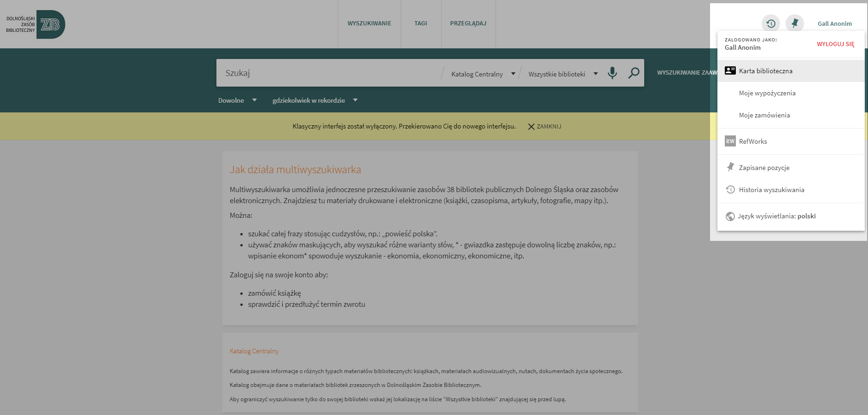Image resolution: width=868 pixels, height=415 pixels.
Task: Click the Jak działa multiwyszukiwarka heading
Action: click(295, 170)
